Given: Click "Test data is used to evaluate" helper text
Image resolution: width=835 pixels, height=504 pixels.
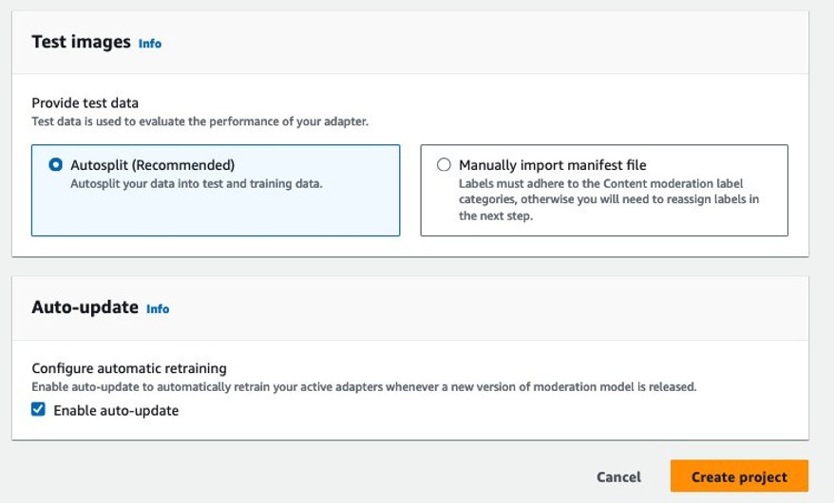Looking at the screenshot, I should (x=199, y=121).
